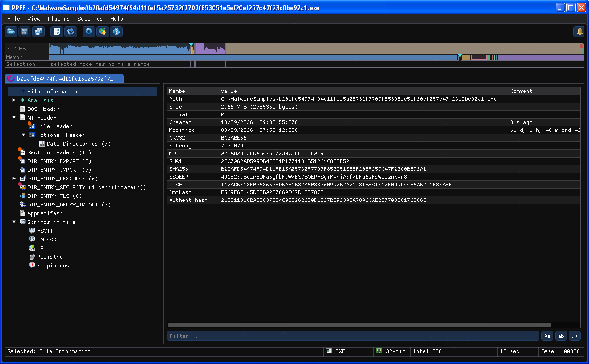Open the Settings menu

pos(90,19)
